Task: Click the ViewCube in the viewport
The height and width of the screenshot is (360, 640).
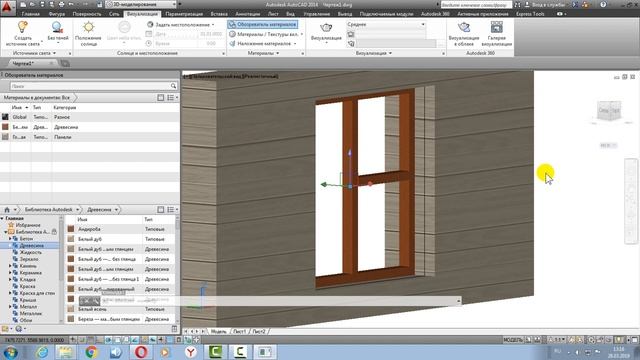Action: [x=609, y=110]
